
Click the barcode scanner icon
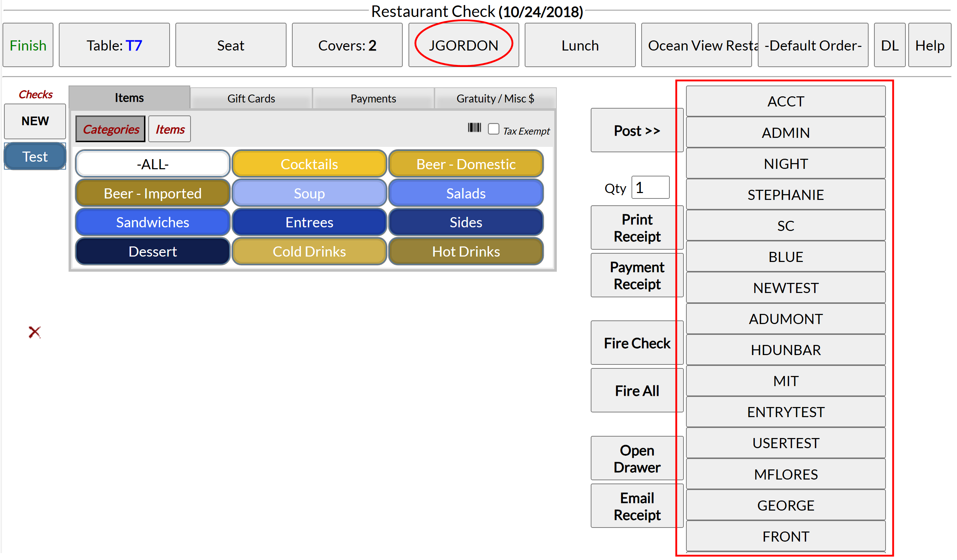click(x=474, y=128)
